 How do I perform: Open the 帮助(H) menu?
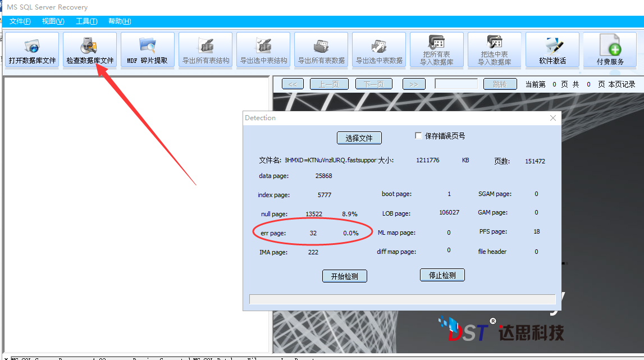click(x=120, y=21)
